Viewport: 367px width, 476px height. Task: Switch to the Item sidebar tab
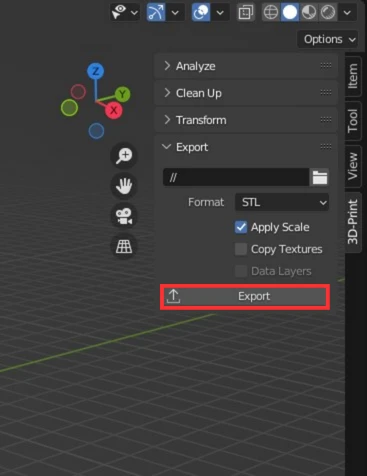pyautogui.click(x=353, y=76)
